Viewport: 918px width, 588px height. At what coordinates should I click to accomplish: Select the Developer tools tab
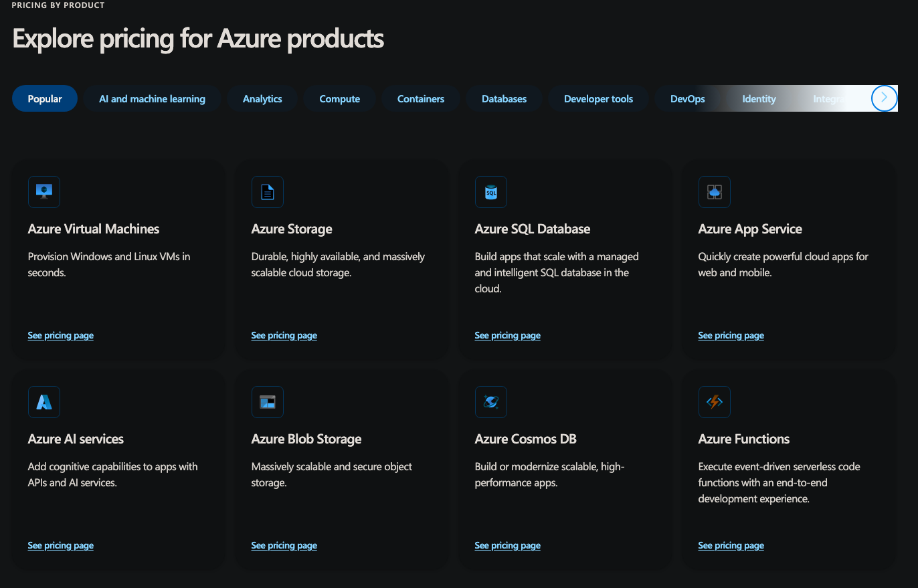598,99
